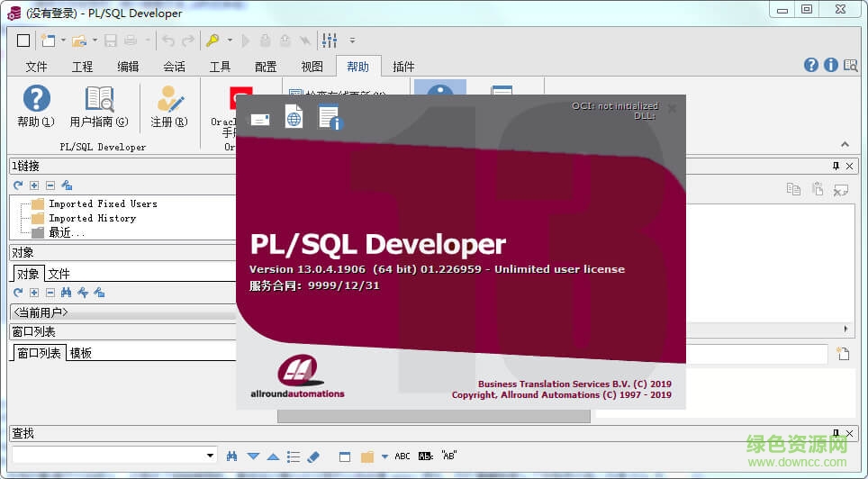Open the 用户指南 user guide icon

click(99, 99)
